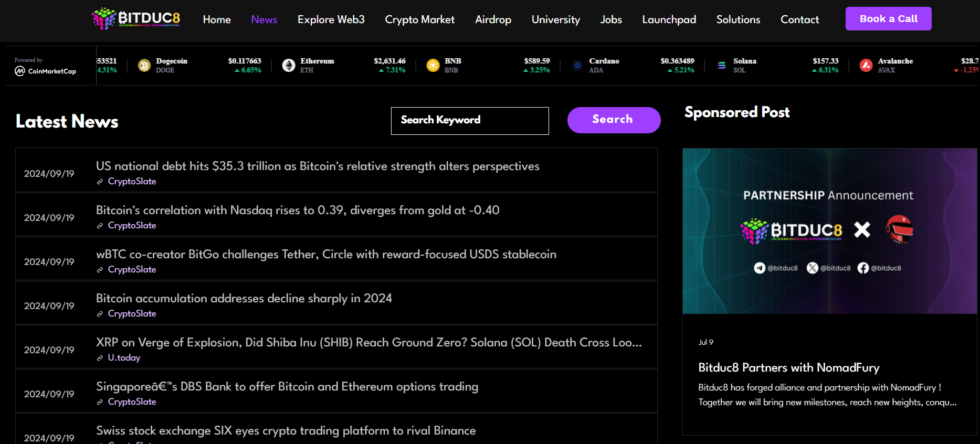980x444 pixels.
Task: Click link icon beside accumulation addresses source
Action: click(100, 314)
